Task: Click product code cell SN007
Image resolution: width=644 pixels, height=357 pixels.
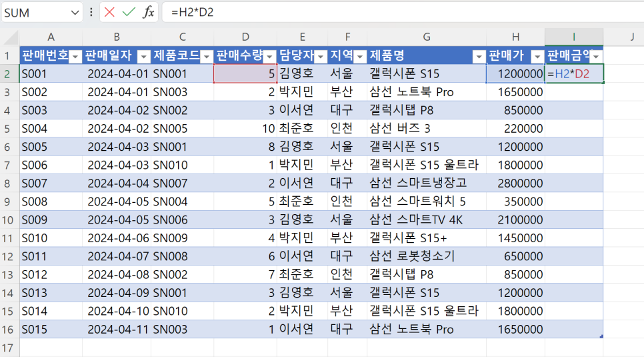Action: tap(183, 183)
